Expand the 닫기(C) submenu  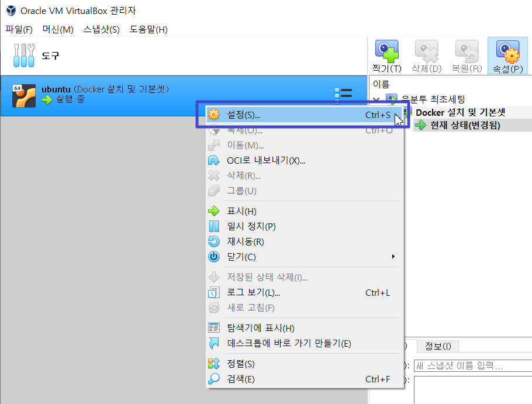pyautogui.click(x=305, y=257)
